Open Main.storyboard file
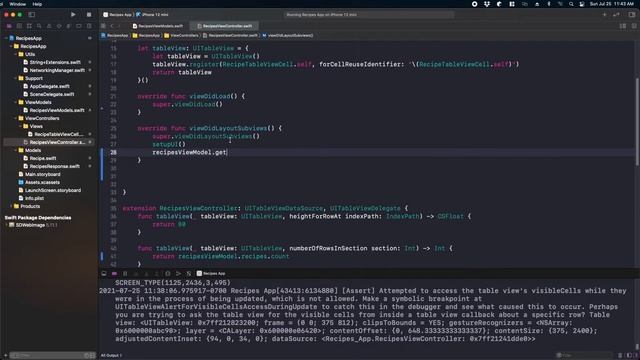The image size is (640, 360). (39, 174)
